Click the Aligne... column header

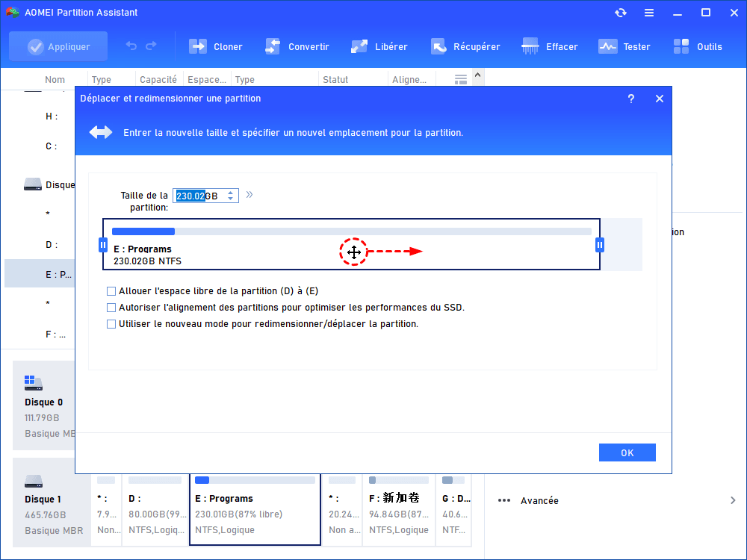pyautogui.click(x=409, y=80)
